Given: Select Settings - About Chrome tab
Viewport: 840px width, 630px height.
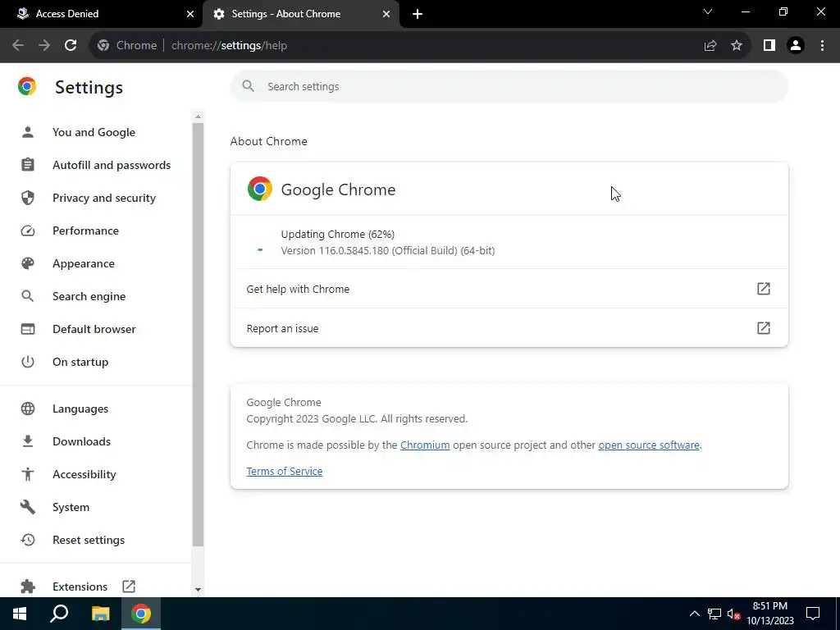Looking at the screenshot, I should (x=301, y=14).
